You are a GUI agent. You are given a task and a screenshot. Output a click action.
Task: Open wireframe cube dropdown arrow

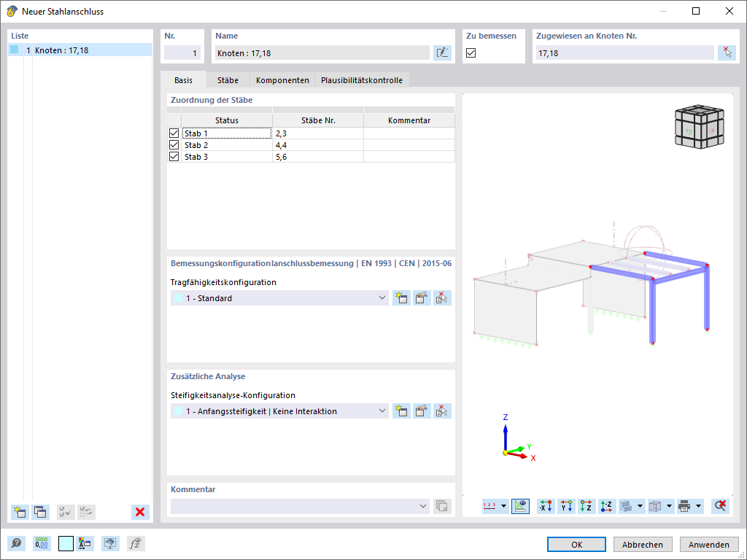coord(670,506)
